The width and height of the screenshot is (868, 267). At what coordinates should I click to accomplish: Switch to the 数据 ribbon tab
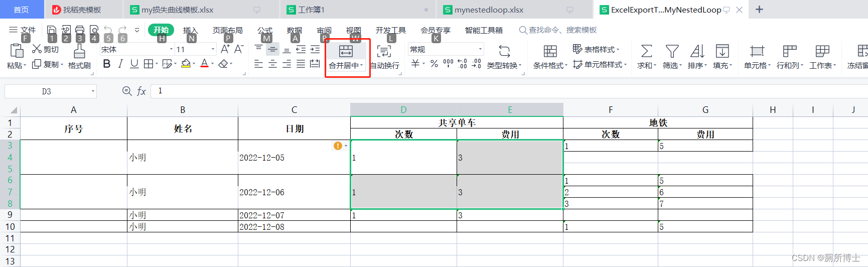click(x=295, y=30)
